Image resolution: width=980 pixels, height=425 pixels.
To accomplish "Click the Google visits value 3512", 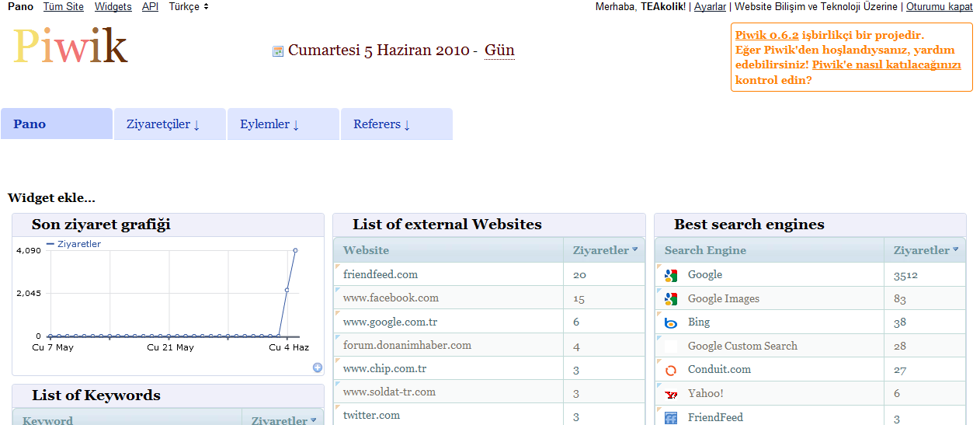I will pos(906,274).
